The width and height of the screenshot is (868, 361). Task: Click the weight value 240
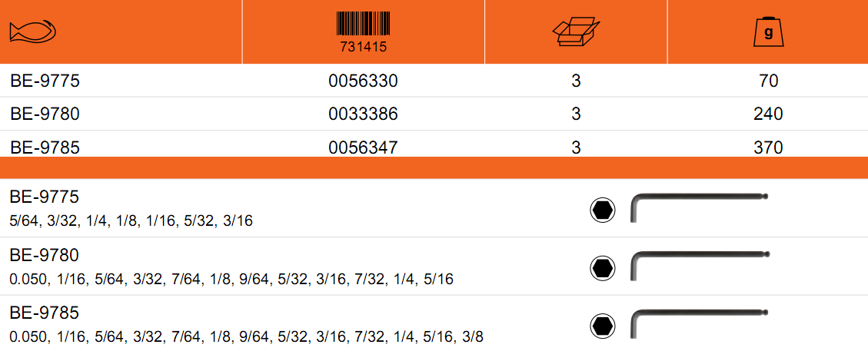tap(768, 114)
